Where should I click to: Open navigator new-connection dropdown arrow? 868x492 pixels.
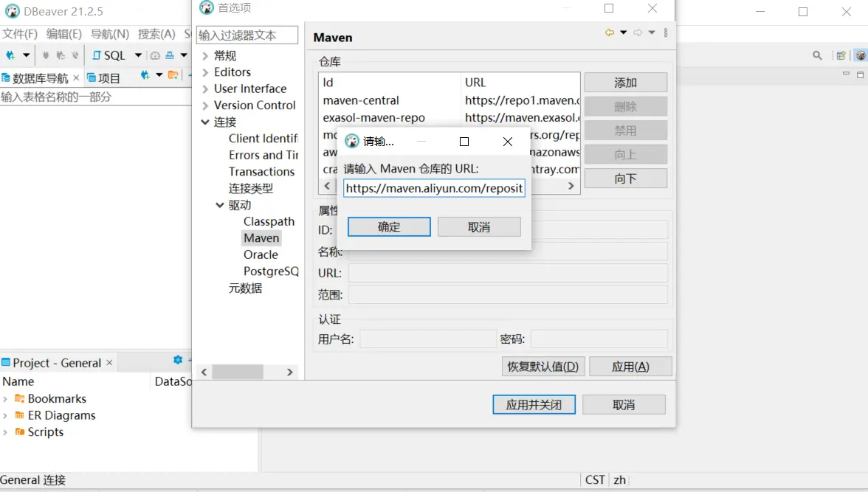pyautogui.click(x=159, y=75)
